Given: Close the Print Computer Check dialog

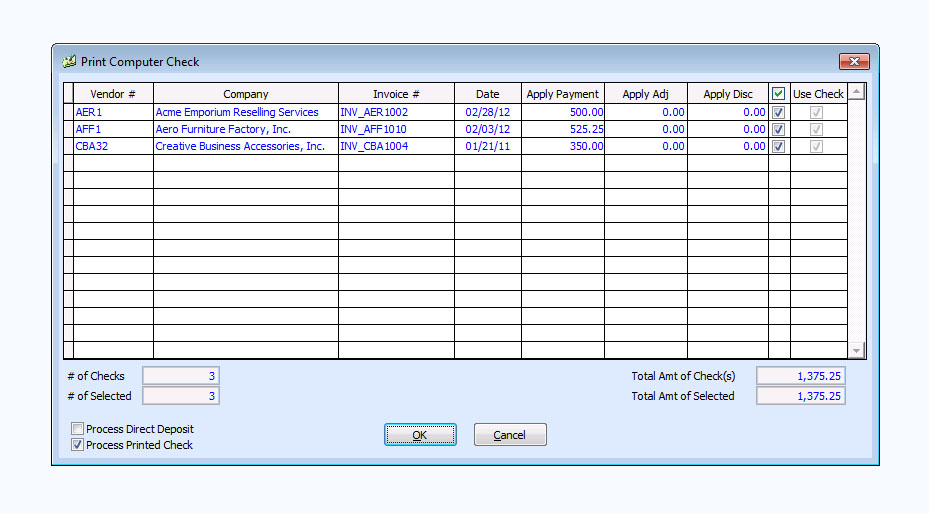Looking at the screenshot, I should pos(852,62).
